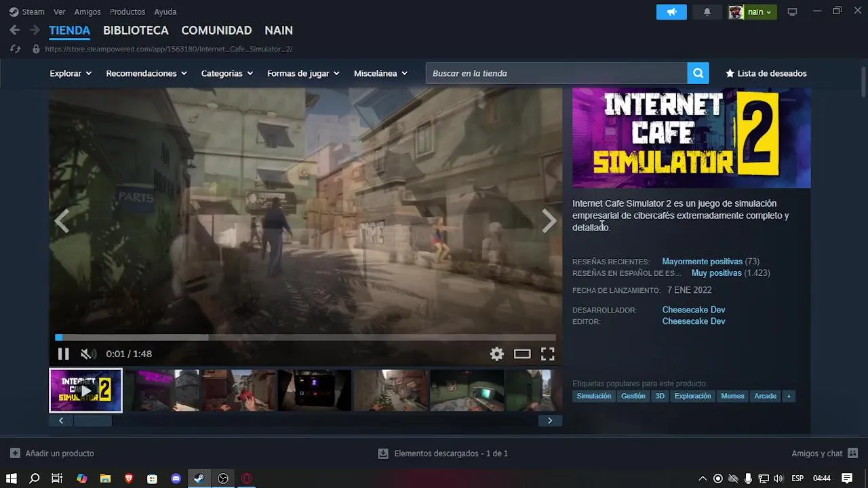
Task: Go to the TIENDA tab
Action: pyautogui.click(x=69, y=30)
